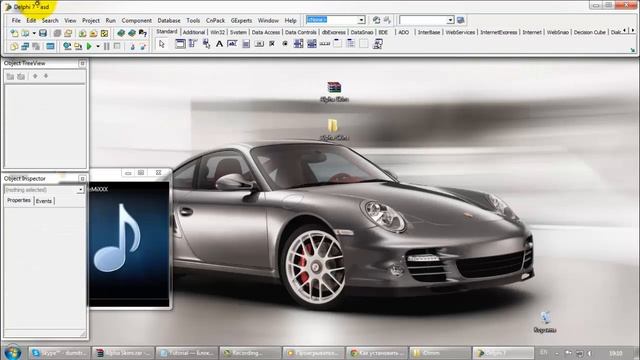Select the Edit box component

click(x=232, y=44)
